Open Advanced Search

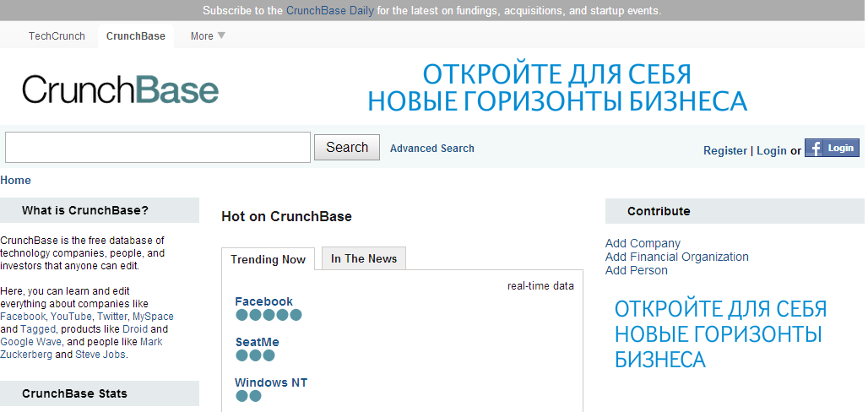click(x=431, y=149)
